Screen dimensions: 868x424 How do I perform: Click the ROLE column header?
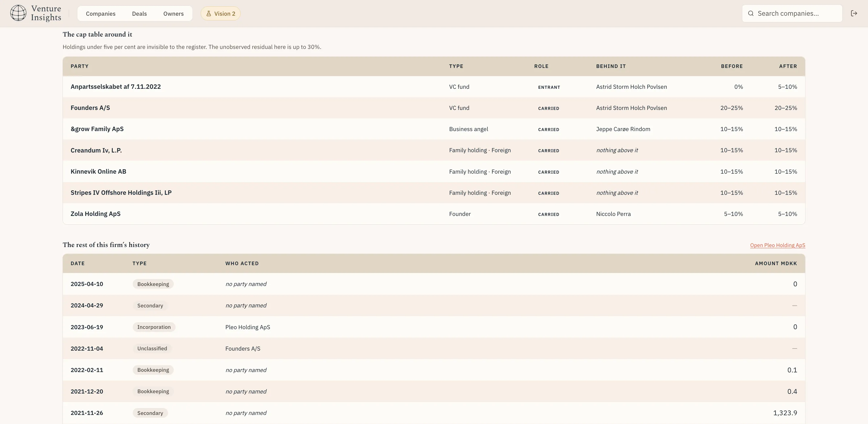click(541, 66)
